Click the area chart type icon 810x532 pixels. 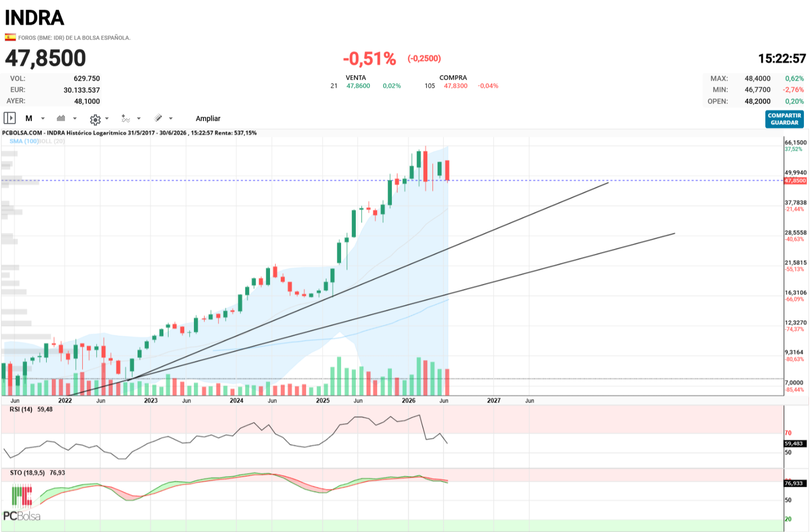pos(61,118)
